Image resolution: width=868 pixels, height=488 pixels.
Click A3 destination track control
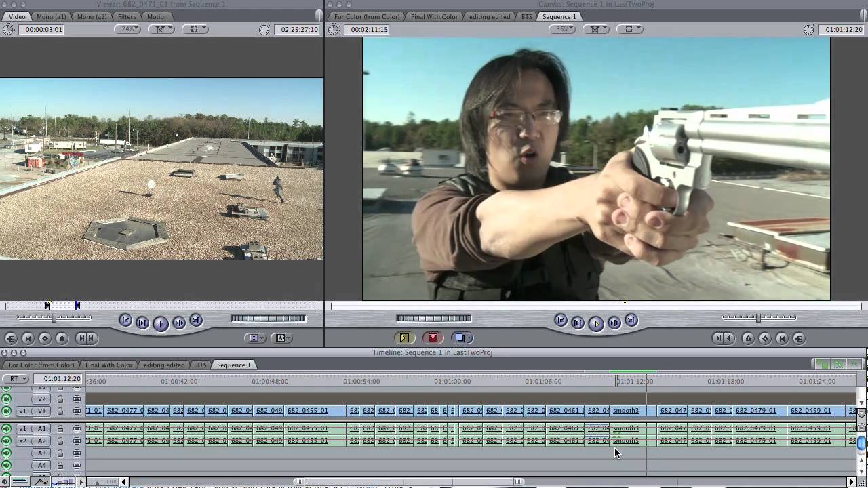(x=41, y=453)
